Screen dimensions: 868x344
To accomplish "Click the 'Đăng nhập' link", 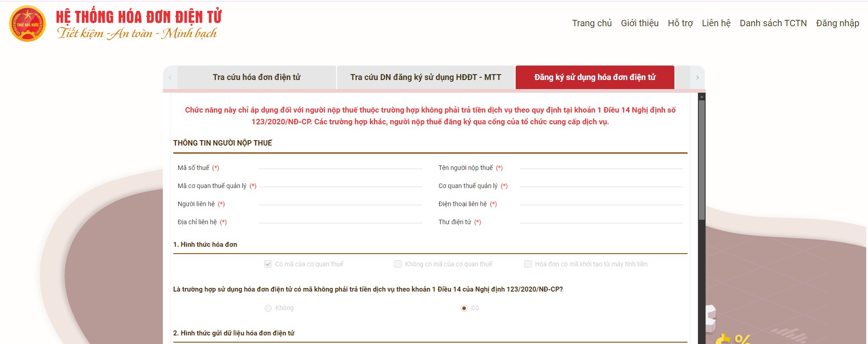I will (837, 23).
